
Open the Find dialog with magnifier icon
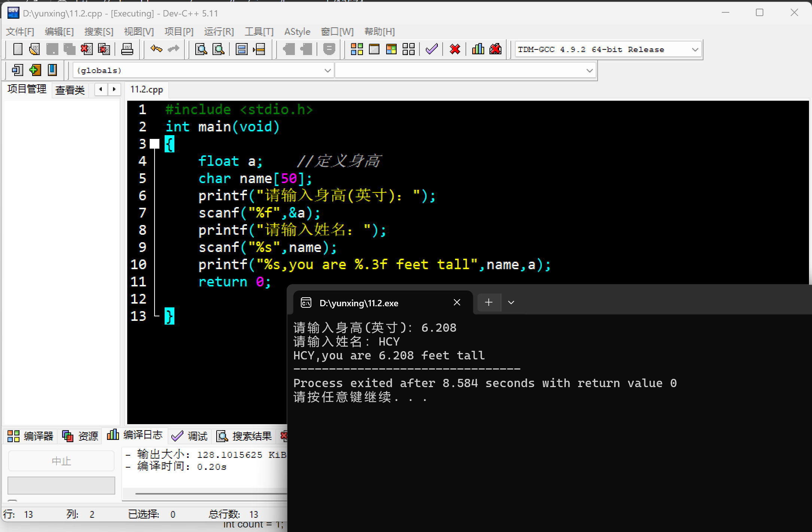pyautogui.click(x=201, y=49)
